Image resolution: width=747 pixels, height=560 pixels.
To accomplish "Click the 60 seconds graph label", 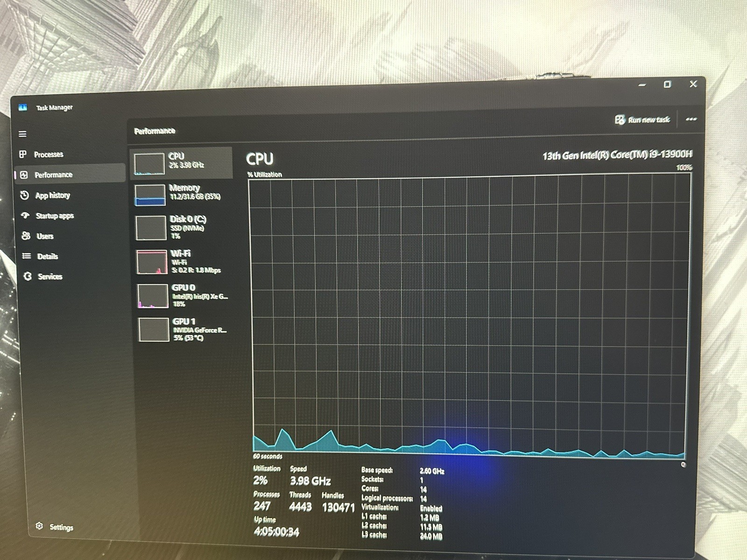I will click(268, 456).
